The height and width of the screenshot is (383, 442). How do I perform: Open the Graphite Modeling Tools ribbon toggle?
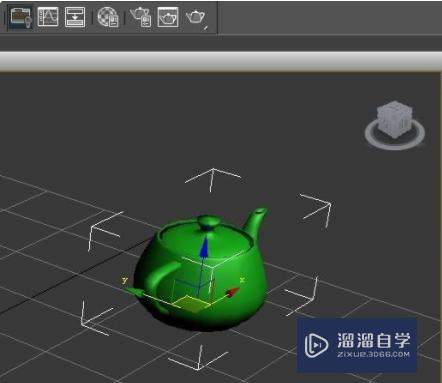tap(21, 17)
